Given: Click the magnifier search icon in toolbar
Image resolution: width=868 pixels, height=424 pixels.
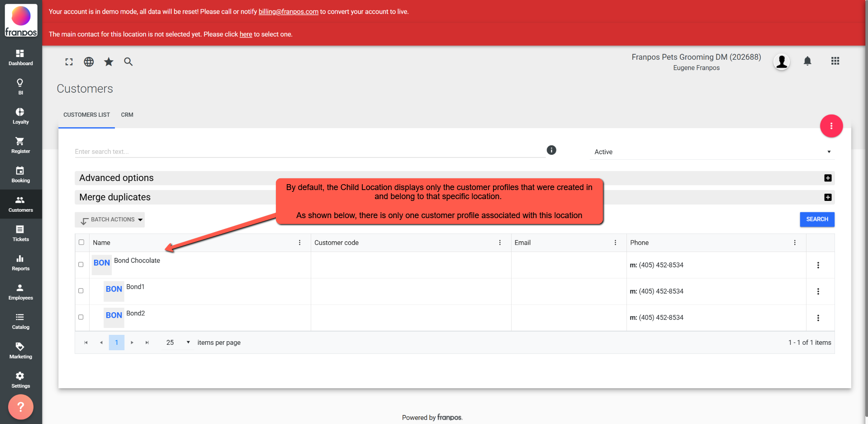Looking at the screenshot, I should tap(128, 62).
